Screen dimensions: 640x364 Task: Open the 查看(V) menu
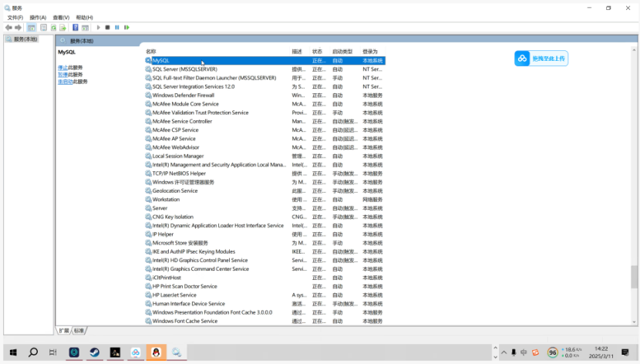point(61,18)
